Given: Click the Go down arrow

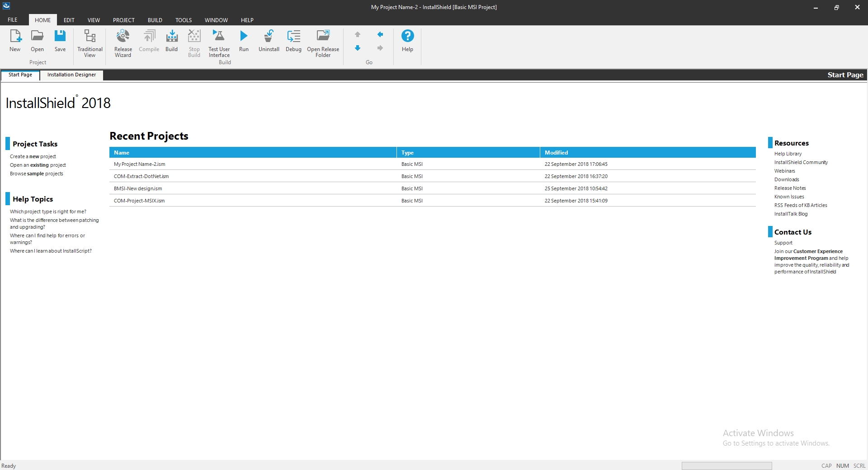Looking at the screenshot, I should tap(358, 48).
